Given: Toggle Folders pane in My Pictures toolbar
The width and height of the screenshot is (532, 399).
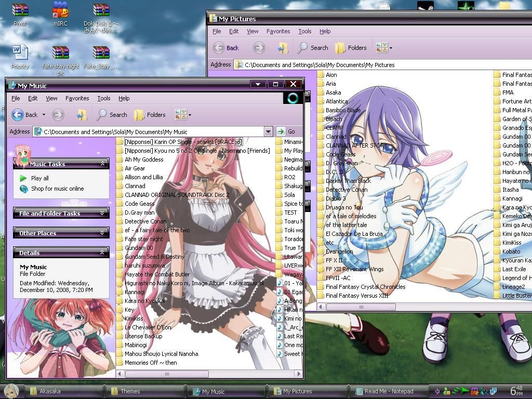Looking at the screenshot, I should click(351, 48).
